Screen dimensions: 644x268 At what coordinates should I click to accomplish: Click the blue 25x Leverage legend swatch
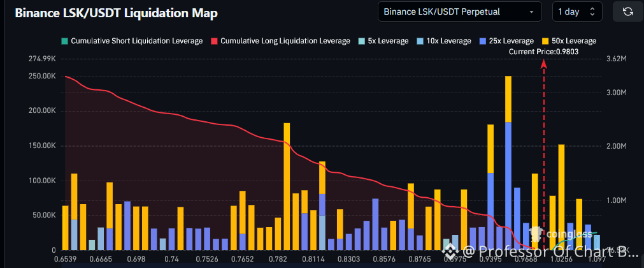tap(484, 41)
